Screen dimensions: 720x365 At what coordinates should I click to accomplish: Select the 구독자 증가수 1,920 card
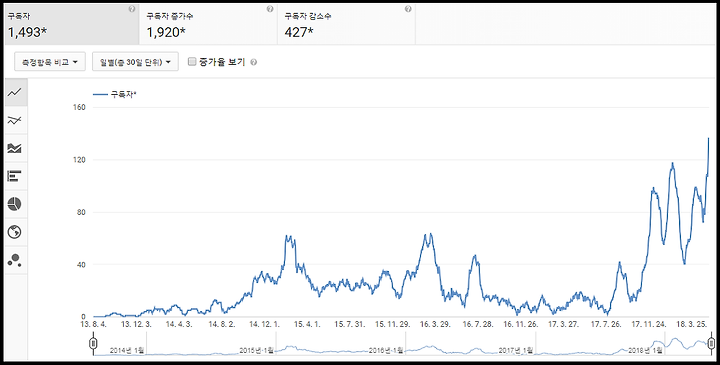click(208, 24)
